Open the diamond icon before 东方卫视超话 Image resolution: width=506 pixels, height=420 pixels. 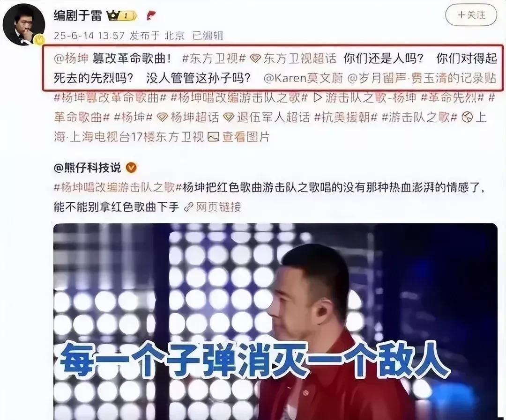click(256, 59)
